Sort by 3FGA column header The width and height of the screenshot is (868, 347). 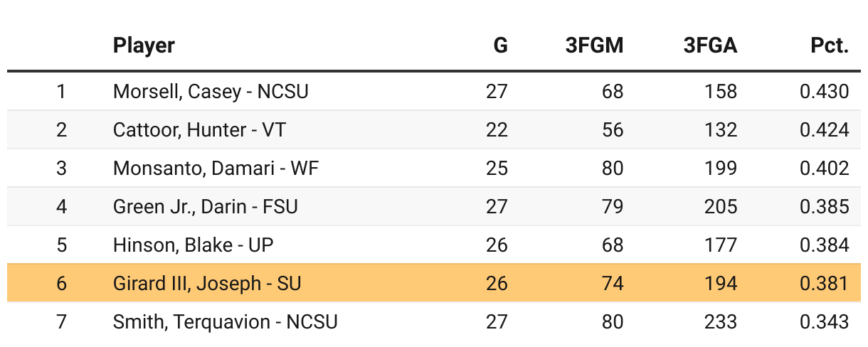pyautogui.click(x=710, y=46)
